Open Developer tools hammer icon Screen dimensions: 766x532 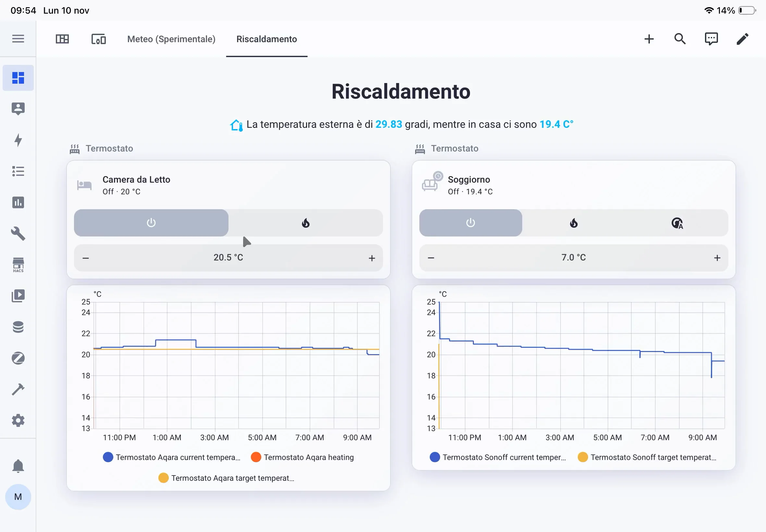18,389
